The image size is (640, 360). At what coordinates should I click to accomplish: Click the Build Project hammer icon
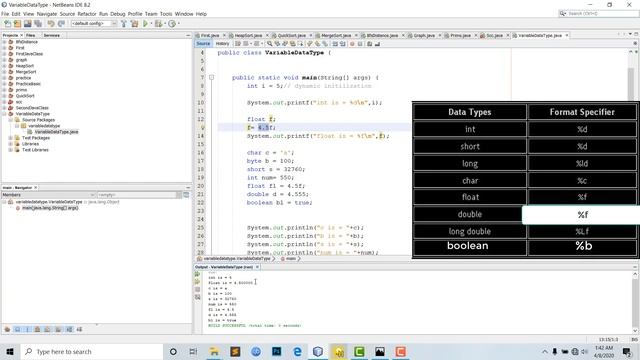point(124,24)
